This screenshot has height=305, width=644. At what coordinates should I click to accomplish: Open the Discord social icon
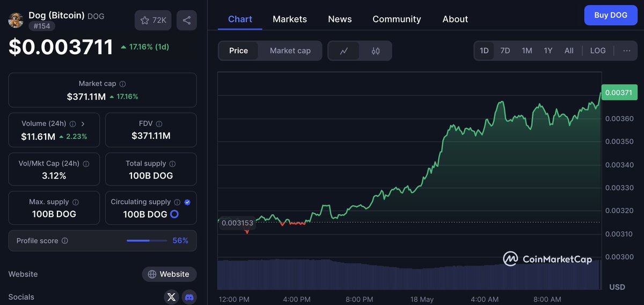189,297
